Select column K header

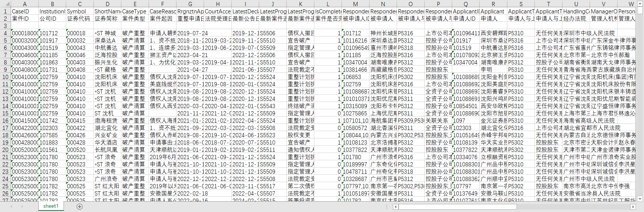300,4
